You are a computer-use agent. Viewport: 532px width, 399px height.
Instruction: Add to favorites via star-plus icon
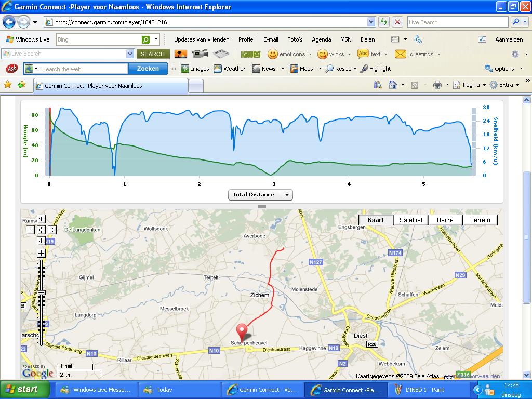point(22,84)
